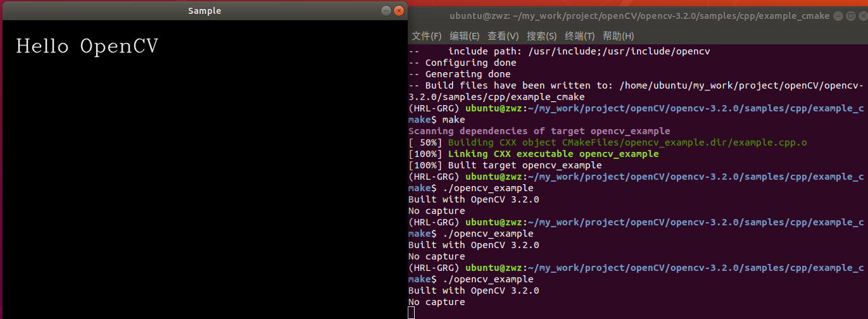
Task: Click the "make" command in the terminal
Action: tap(453, 120)
